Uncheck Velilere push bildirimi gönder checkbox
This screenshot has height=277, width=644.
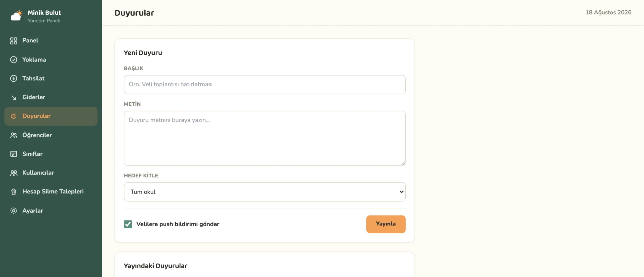point(128,224)
